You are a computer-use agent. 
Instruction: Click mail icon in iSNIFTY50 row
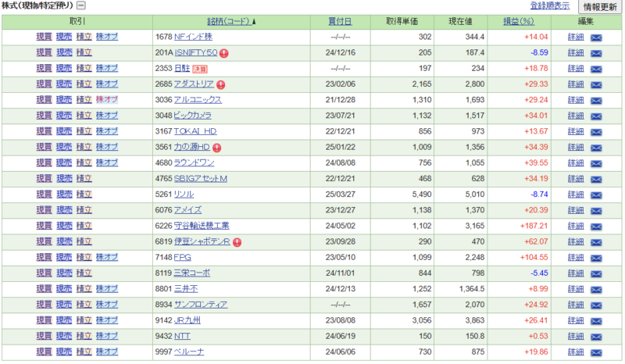pos(596,53)
